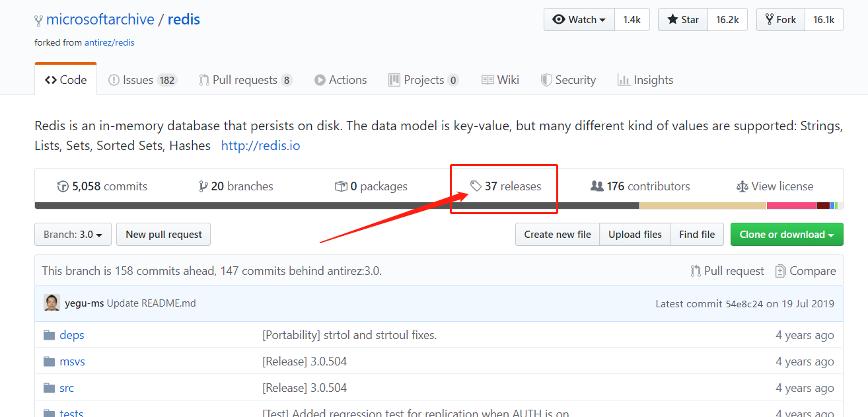Image resolution: width=868 pixels, height=417 pixels.
Task: Click the tan language bar segment
Action: (x=703, y=206)
